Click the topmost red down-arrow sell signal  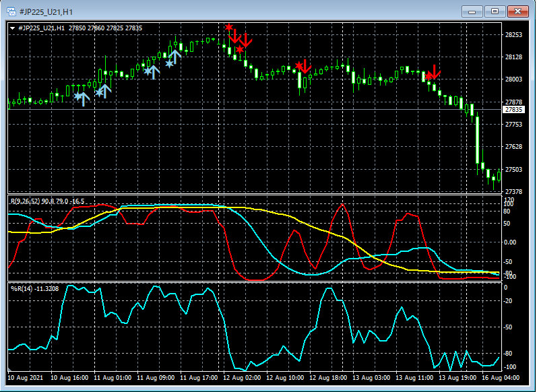click(234, 36)
